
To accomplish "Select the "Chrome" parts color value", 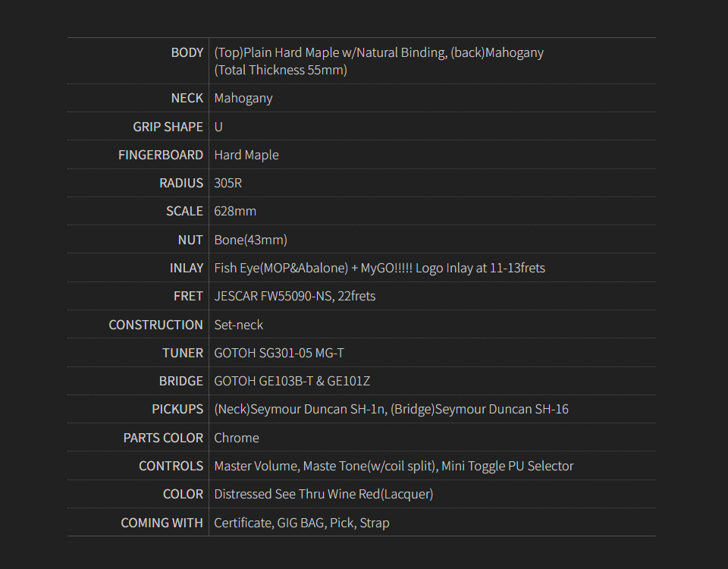I will point(237,438).
